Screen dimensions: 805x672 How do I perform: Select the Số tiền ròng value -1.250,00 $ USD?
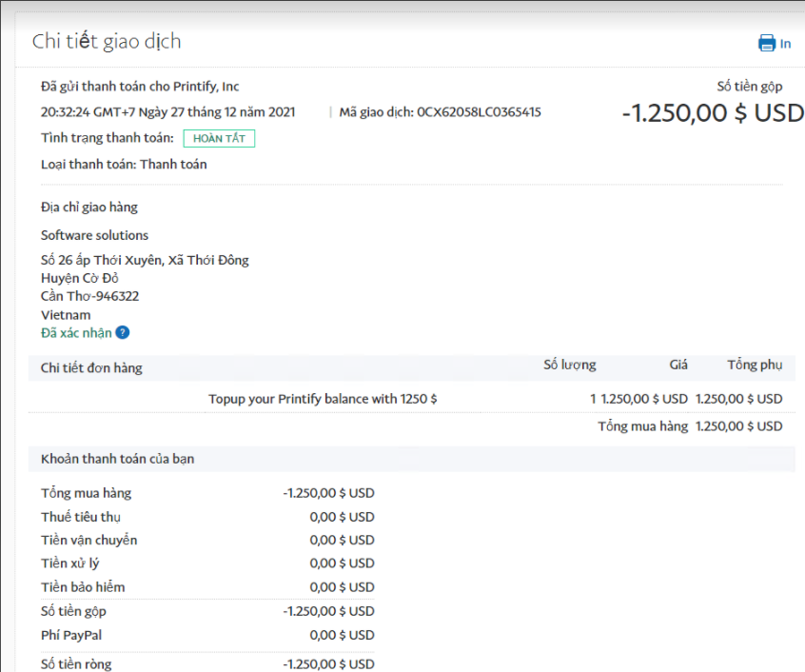[328, 663]
